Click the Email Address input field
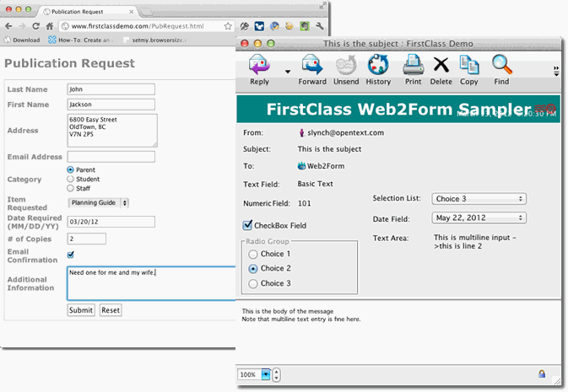 coord(111,156)
